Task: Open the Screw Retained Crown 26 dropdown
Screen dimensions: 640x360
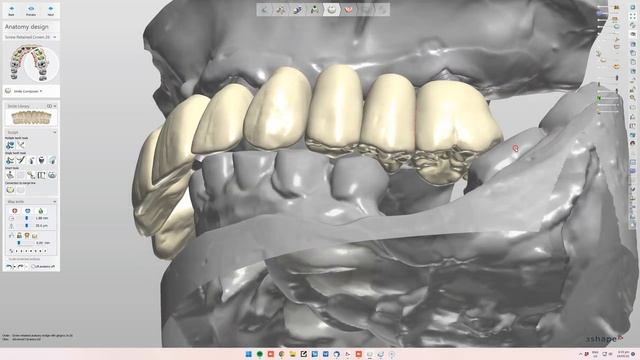Action: [x=31, y=37]
